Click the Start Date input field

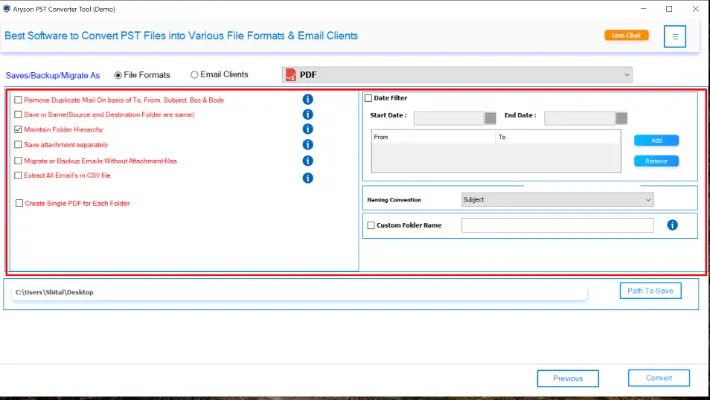pos(449,118)
